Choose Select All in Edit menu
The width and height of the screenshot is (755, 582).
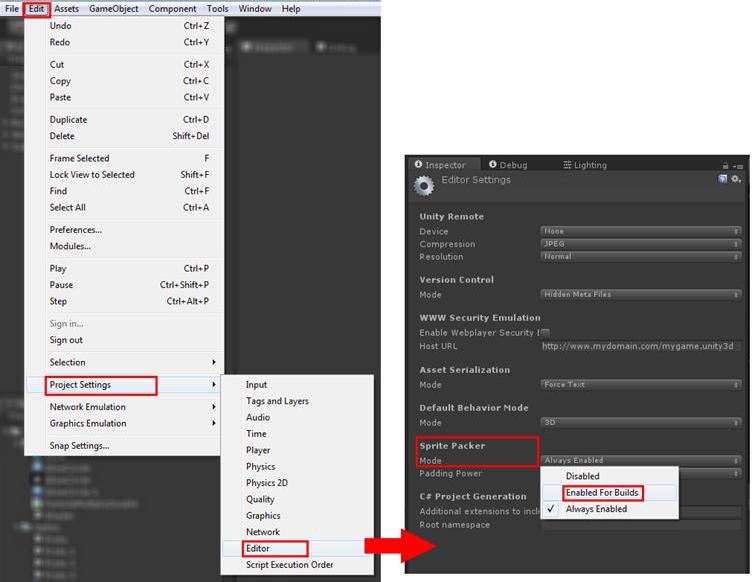[x=125, y=207]
